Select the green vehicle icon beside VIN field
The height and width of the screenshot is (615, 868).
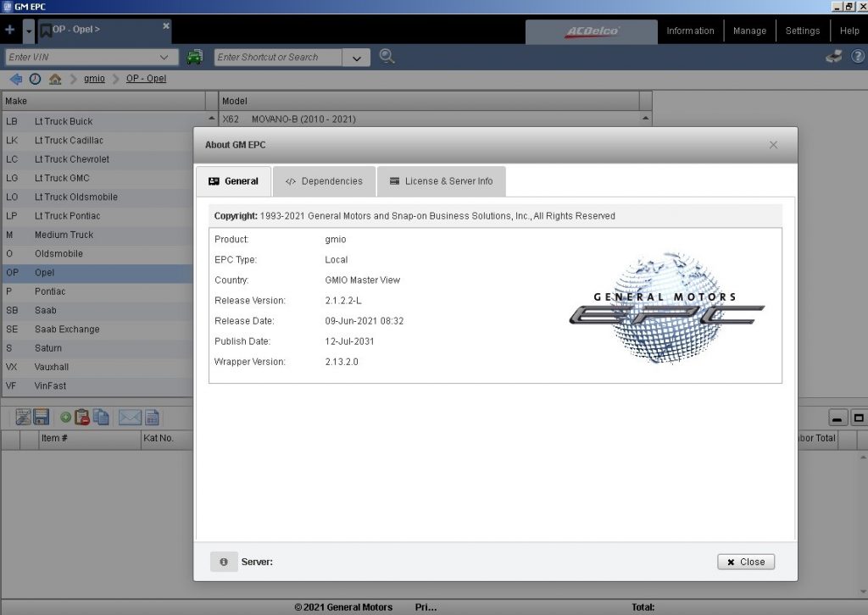point(195,58)
